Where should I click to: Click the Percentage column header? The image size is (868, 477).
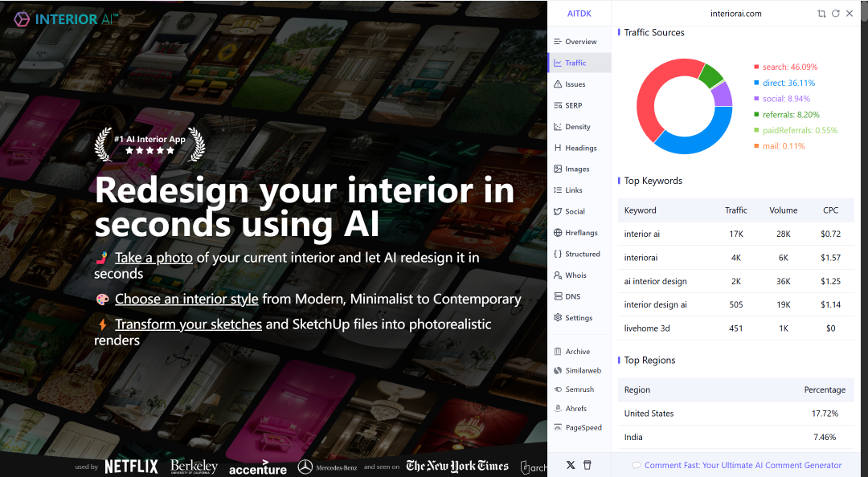[825, 389]
